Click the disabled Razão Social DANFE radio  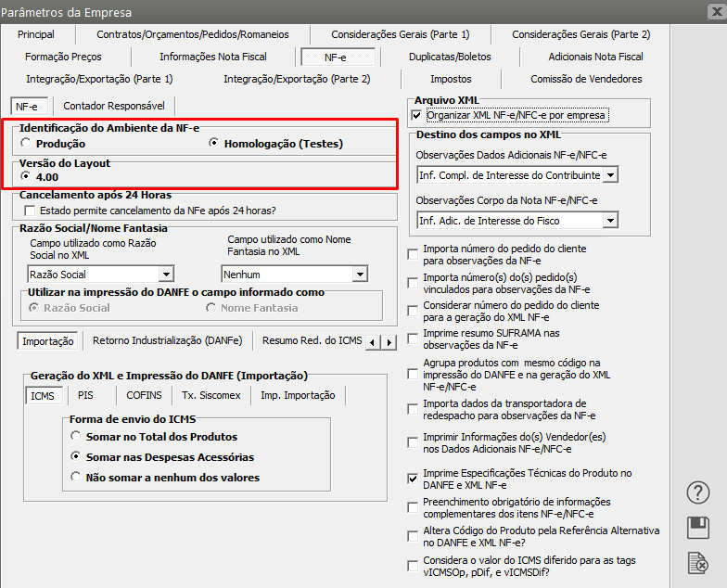(x=33, y=308)
